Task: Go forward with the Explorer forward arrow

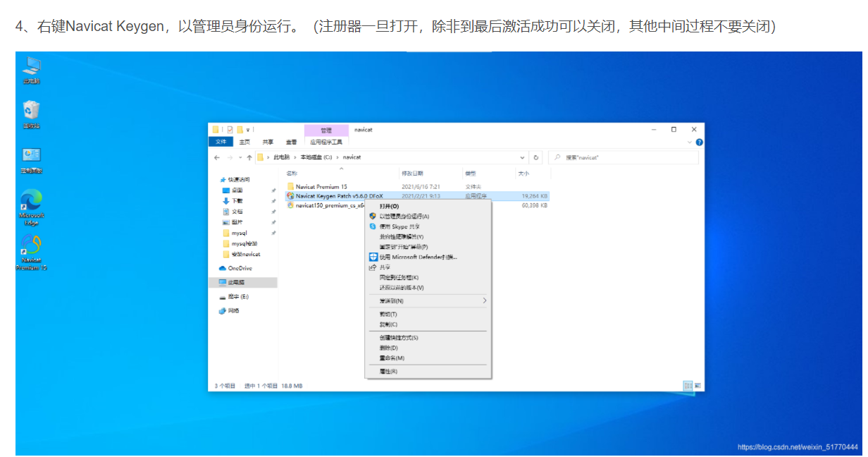Action: 230,157
